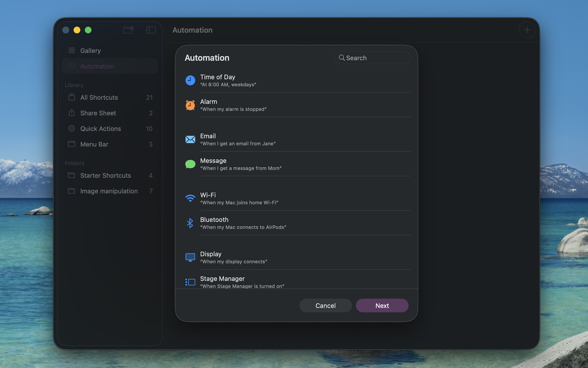588x368 pixels.
Task: Click into the Search field
Action: [x=373, y=58]
